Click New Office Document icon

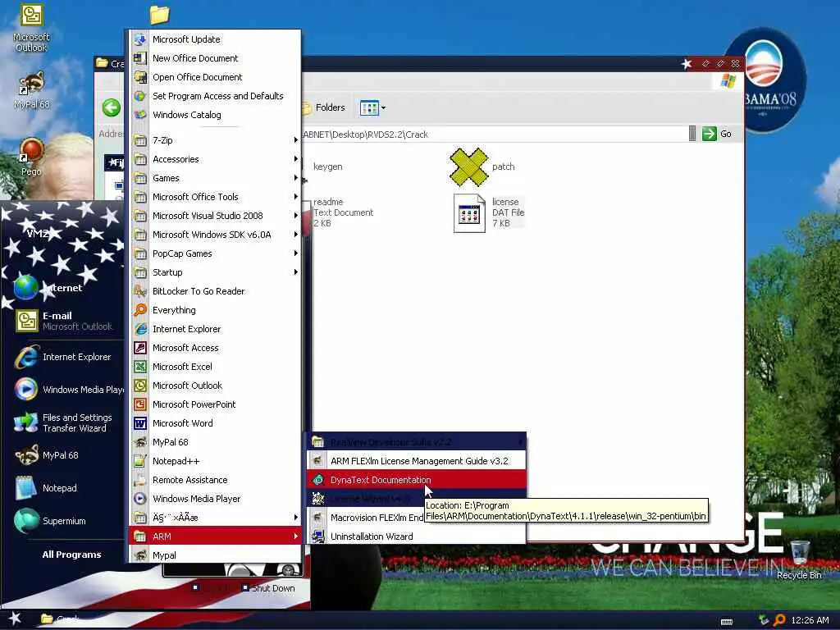[139, 58]
